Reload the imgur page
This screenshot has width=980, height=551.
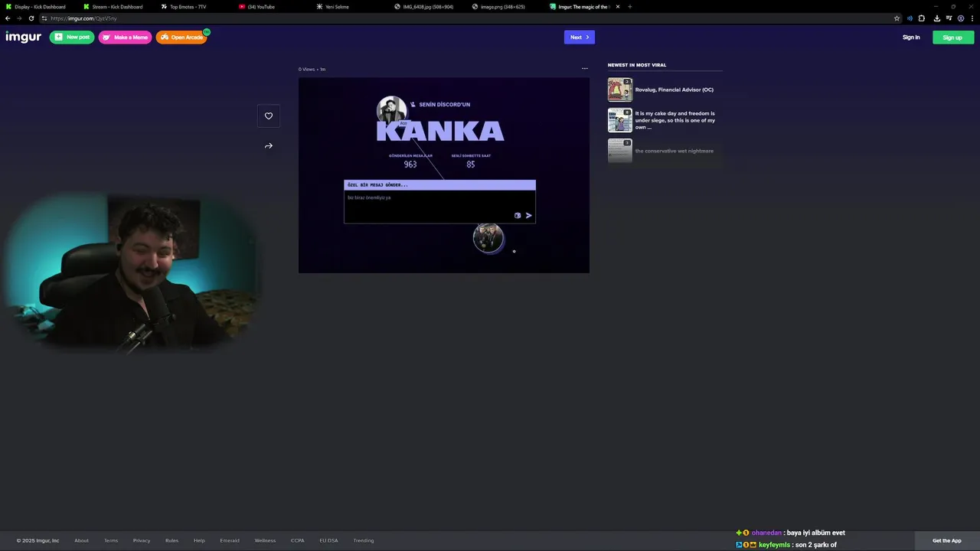pos(31,18)
